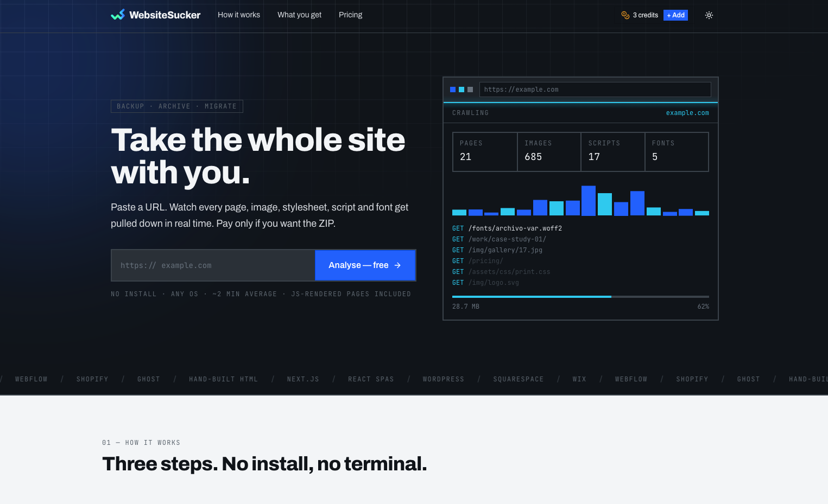Click the 28.7 MB size label
Screen dimensions: 828x504
pos(466,307)
